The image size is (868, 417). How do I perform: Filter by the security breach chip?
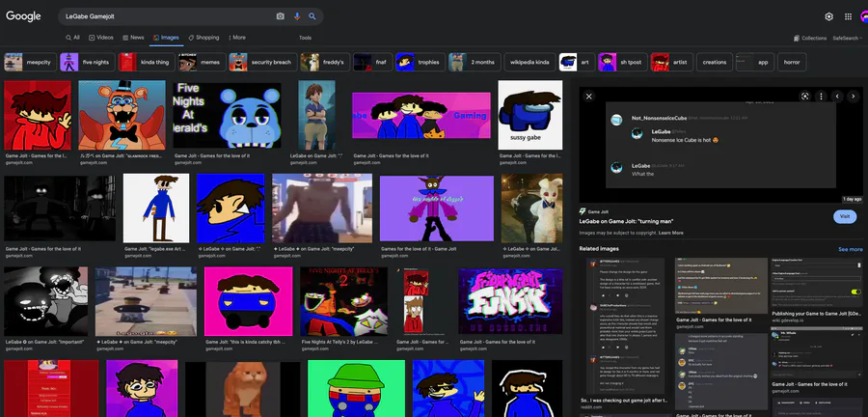coord(263,62)
